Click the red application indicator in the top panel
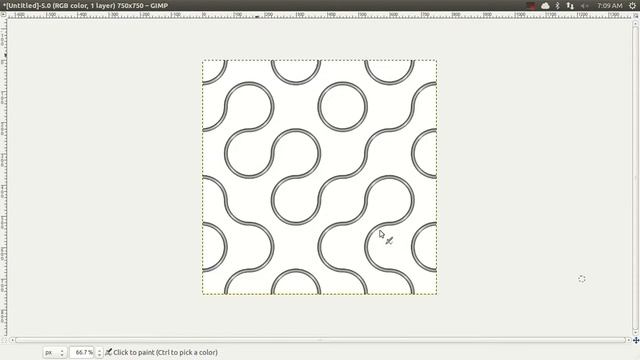Image resolution: width=640 pixels, height=360 pixels. 531,6
